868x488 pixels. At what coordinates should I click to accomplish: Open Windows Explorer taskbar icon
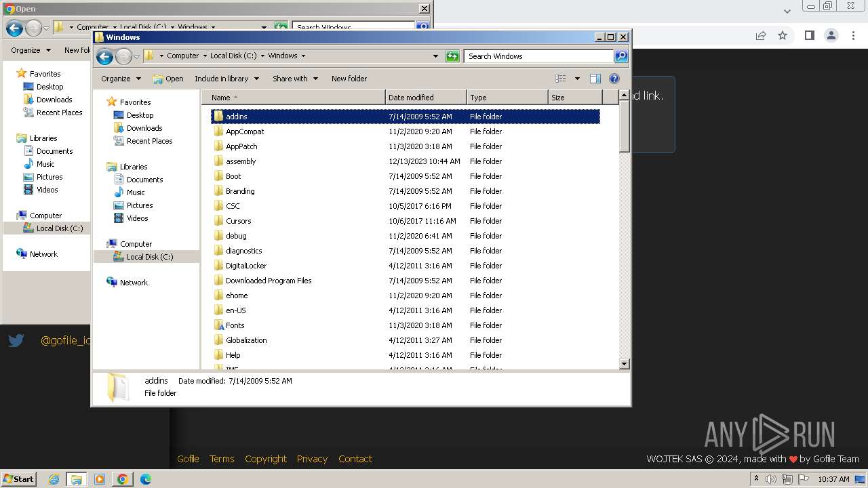(x=77, y=479)
